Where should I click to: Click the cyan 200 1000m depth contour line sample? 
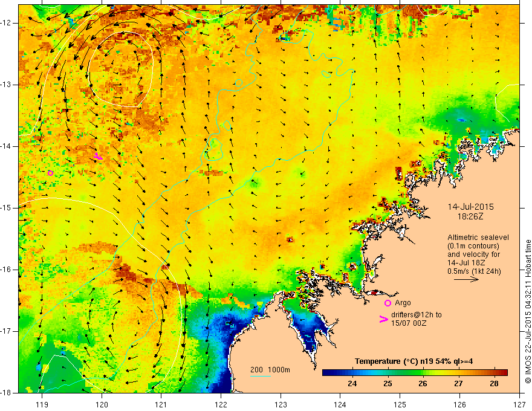[260, 377]
